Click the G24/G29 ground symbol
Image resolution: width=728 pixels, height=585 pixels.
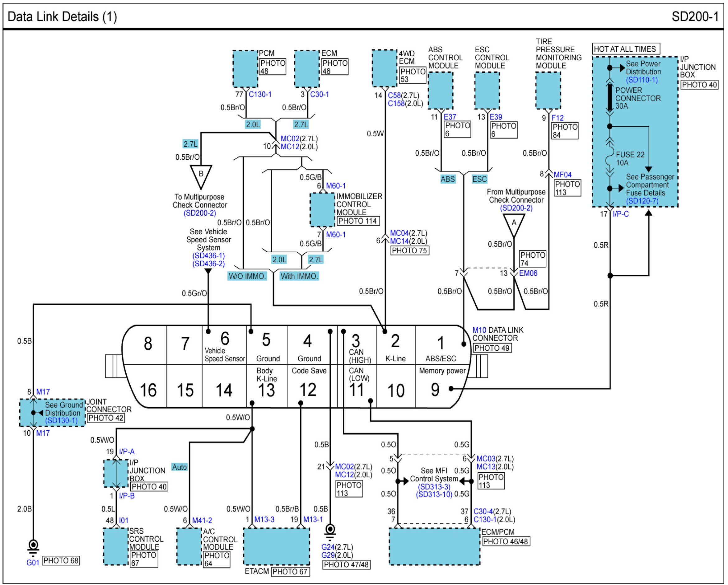pos(330,531)
